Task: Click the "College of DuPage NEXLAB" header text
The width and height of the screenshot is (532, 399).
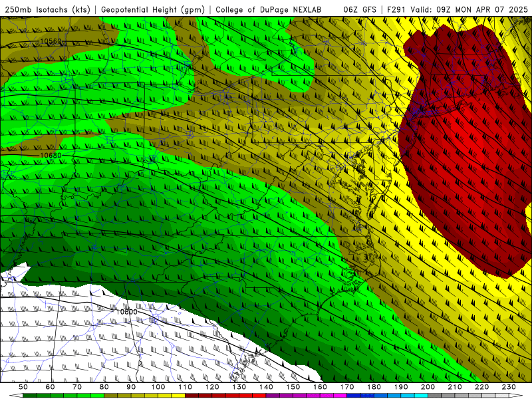Action: (x=269, y=10)
